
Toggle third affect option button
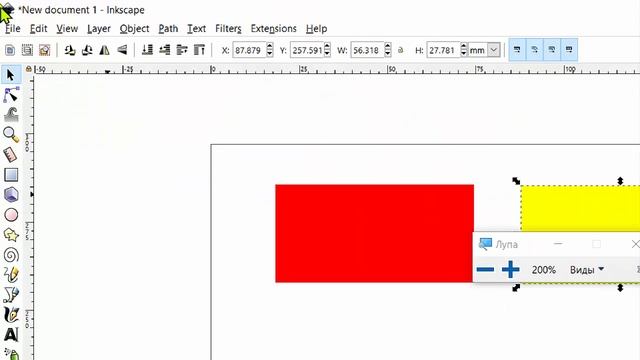(551, 50)
